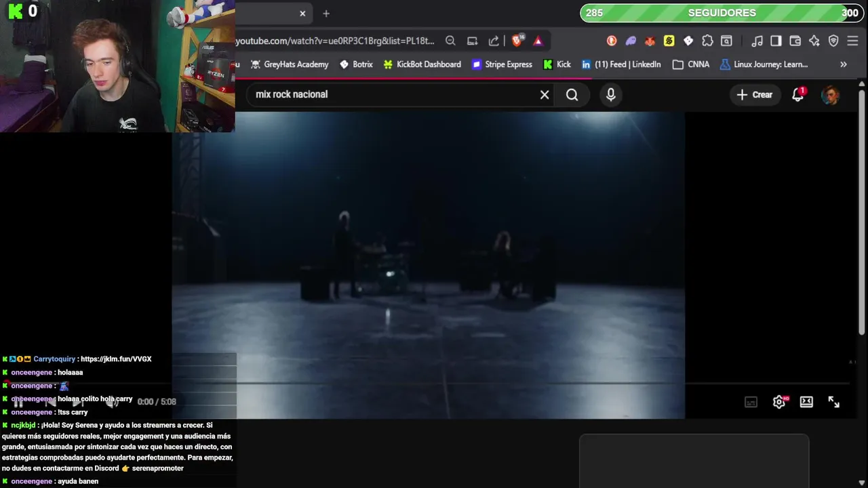Screen dimensions: 868x488
Task: Open KickBot Dashboard bookmark
Action: coord(422,64)
